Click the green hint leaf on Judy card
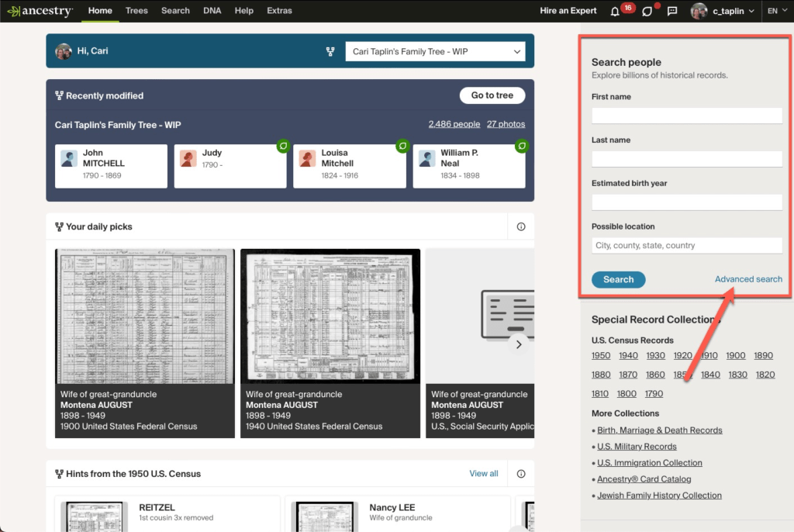Viewport: 794px width, 532px height. click(x=283, y=146)
